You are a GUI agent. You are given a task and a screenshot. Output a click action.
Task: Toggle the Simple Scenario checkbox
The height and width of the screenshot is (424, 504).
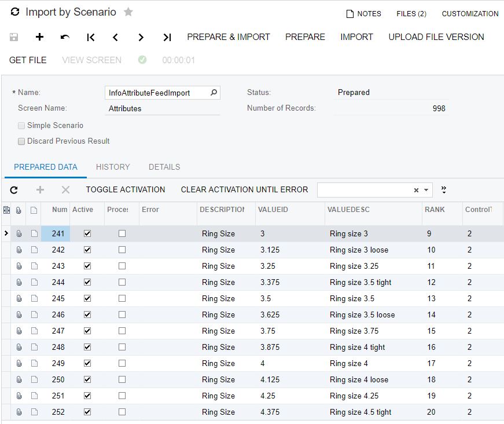point(21,126)
